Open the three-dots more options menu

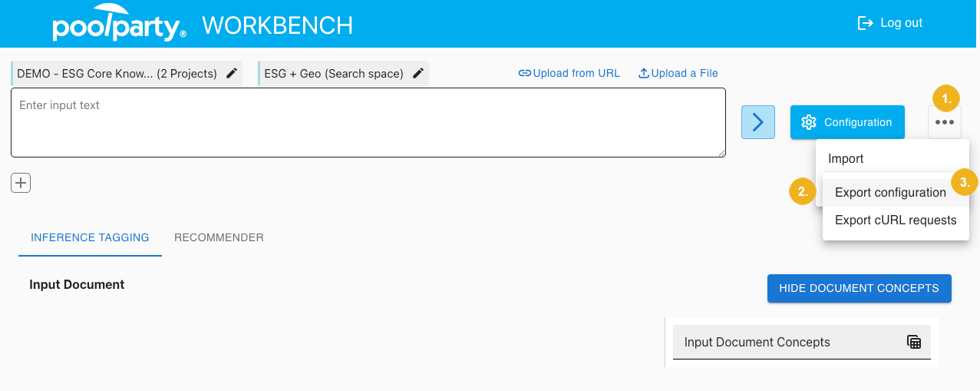point(944,122)
